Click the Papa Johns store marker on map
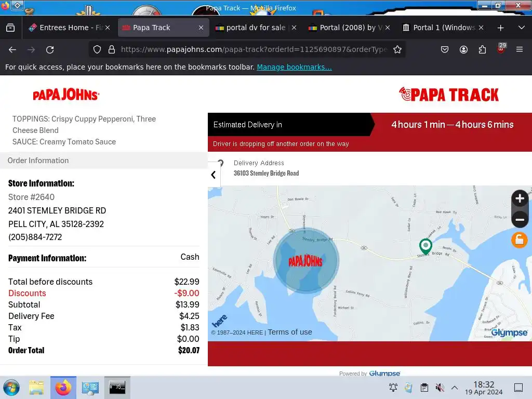This screenshot has height=399, width=532. pyautogui.click(x=306, y=261)
